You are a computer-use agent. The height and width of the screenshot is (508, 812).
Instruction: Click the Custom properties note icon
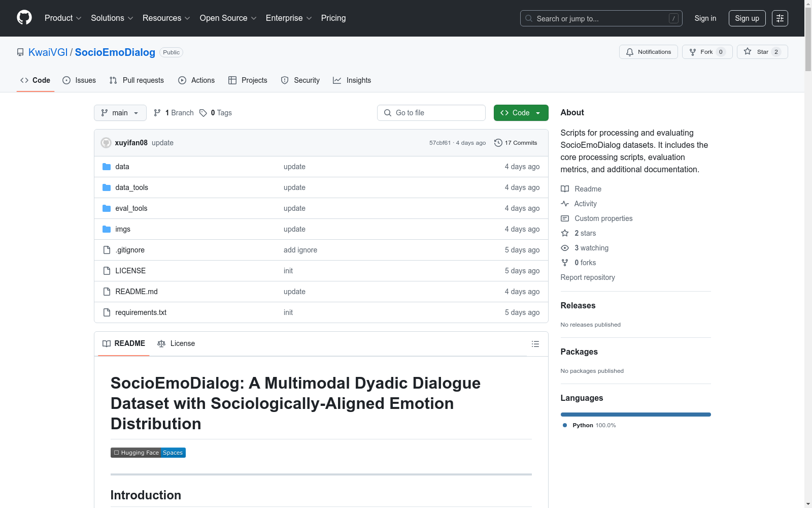565,218
